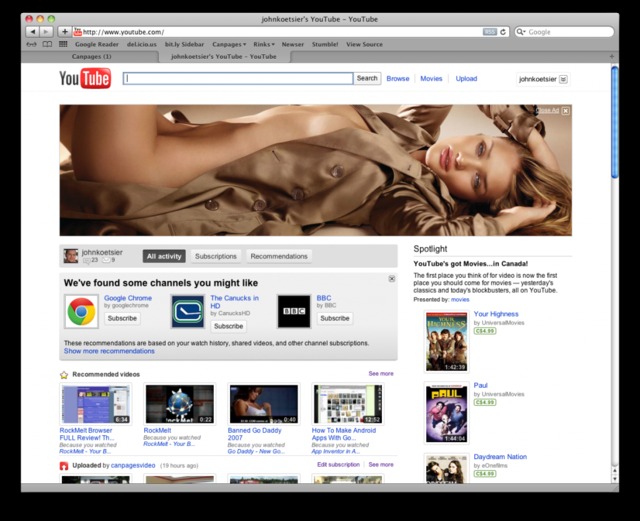Click the YouTube logo

[85, 78]
